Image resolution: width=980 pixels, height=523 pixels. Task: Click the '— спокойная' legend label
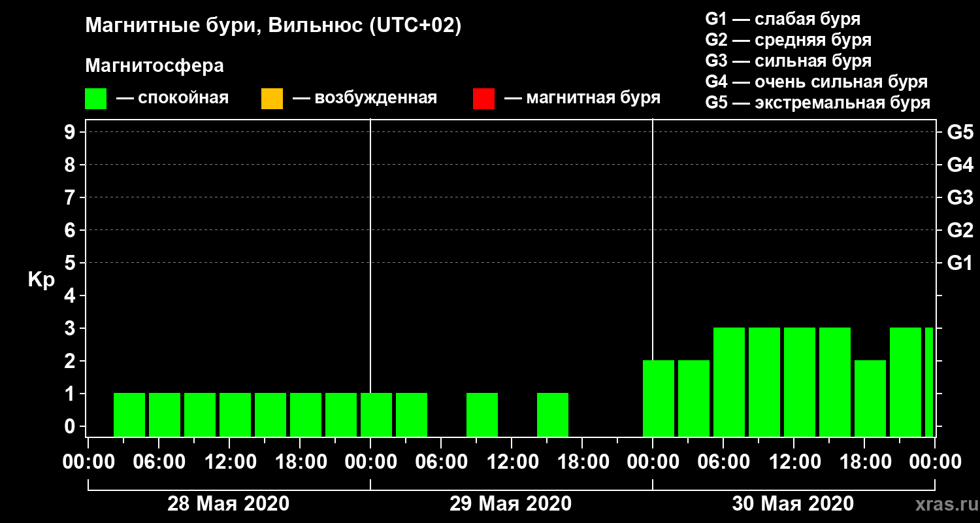click(172, 99)
